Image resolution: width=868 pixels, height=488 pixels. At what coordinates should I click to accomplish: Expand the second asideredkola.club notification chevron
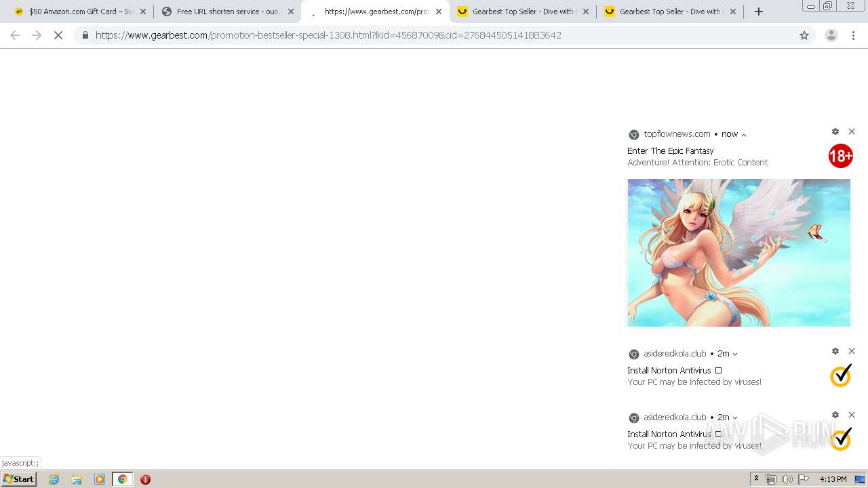pos(735,418)
